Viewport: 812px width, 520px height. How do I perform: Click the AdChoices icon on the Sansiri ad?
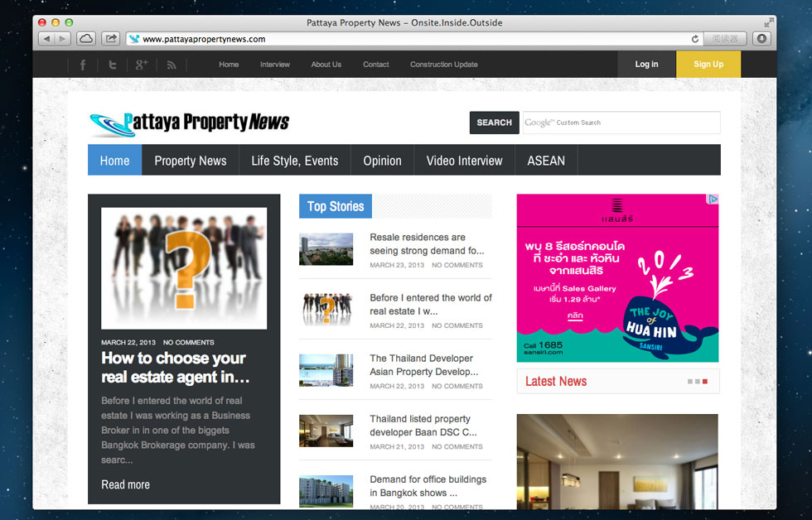(x=713, y=200)
